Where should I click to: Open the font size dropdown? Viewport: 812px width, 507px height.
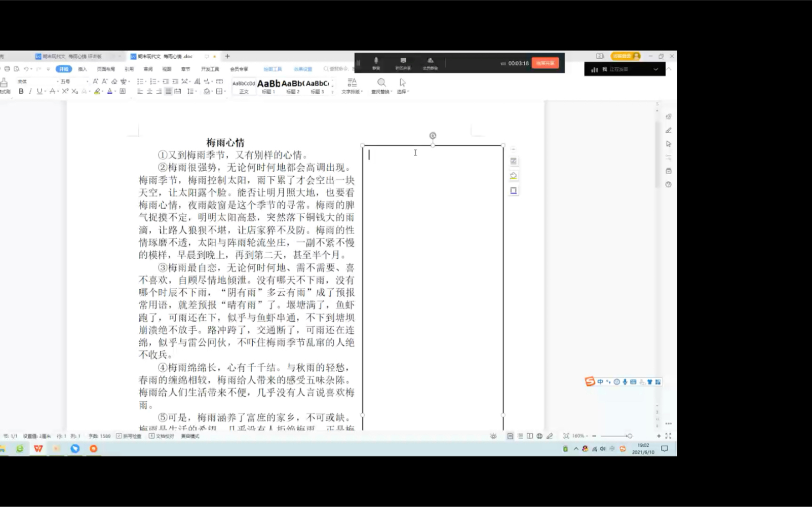click(x=87, y=82)
